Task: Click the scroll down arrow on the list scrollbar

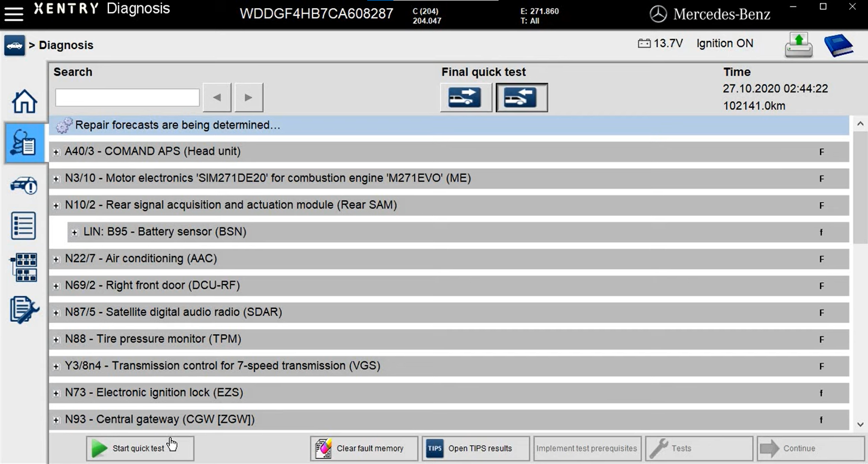Action: pos(860,424)
